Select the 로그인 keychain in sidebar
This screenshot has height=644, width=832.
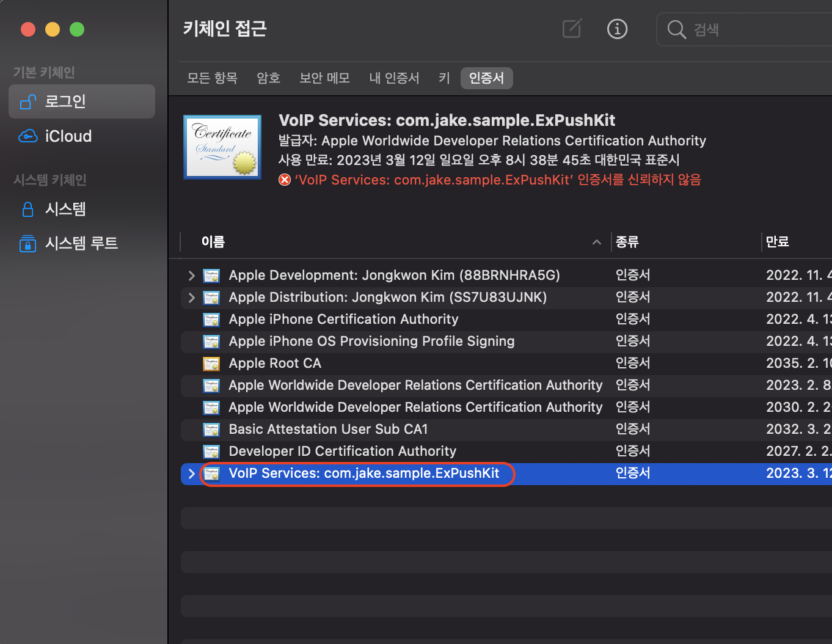click(82, 101)
